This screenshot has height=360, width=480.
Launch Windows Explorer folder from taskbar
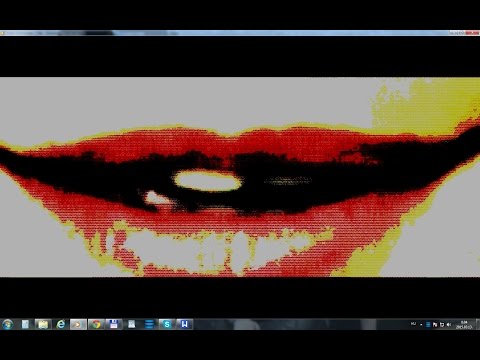click(43, 324)
